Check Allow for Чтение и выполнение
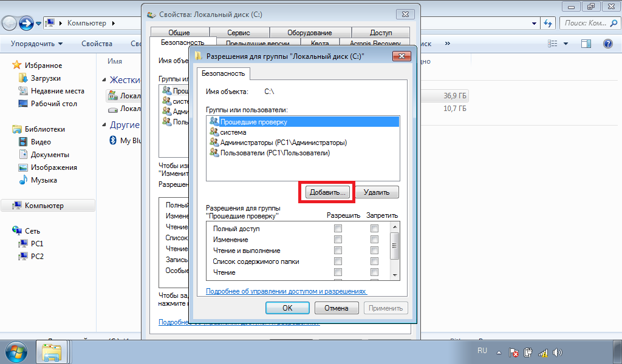Screen dimensions: 622x364 click(338, 251)
